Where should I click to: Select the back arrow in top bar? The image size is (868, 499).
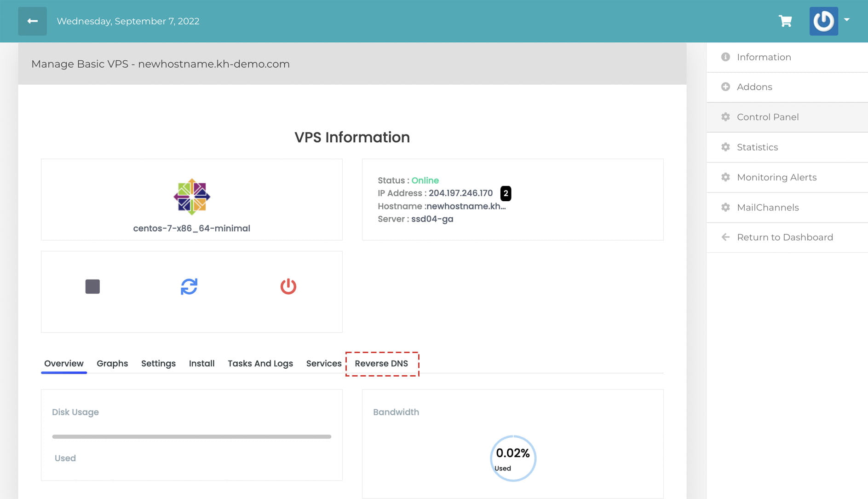click(x=32, y=21)
